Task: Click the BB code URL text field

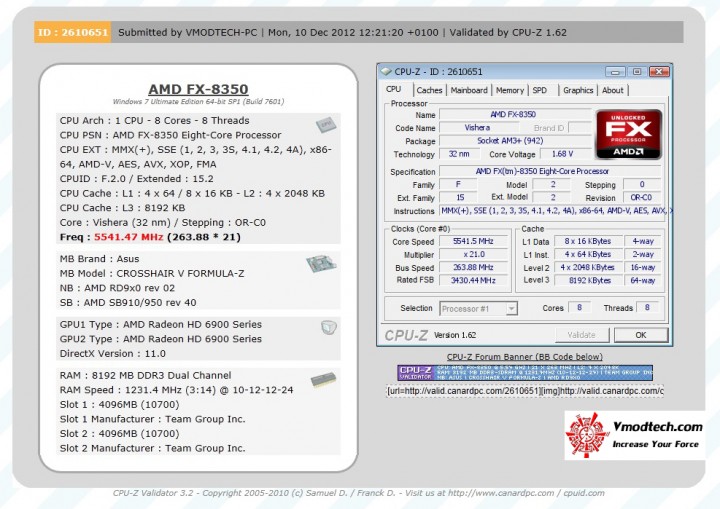Action: pyautogui.click(x=525, y=391)
